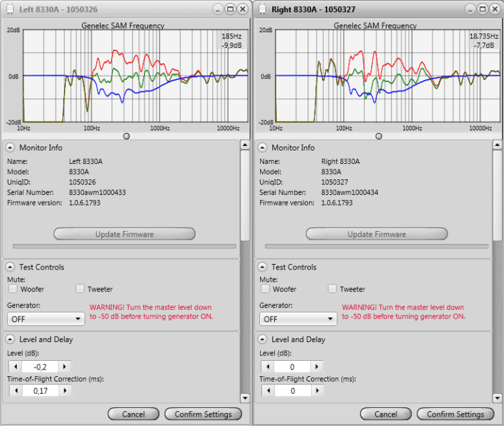Close the Right 8330A window

(495, 9)
